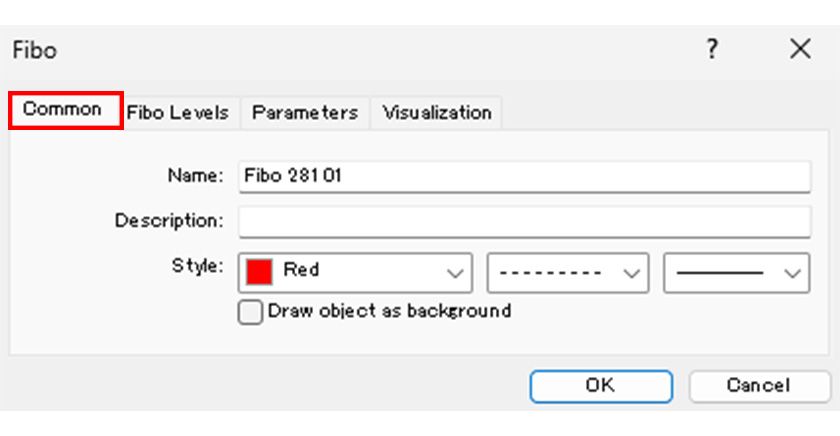This screenshot has width=840, height=436.
Task: Click the red color swatch square
Action: click(259, 271)
